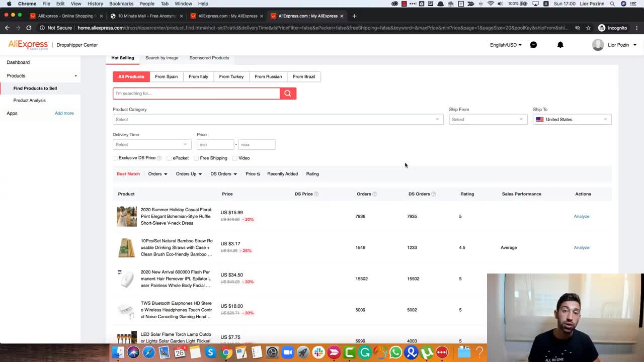
Task: Open the Chrome three-dot menu
Action: (637, 28)
